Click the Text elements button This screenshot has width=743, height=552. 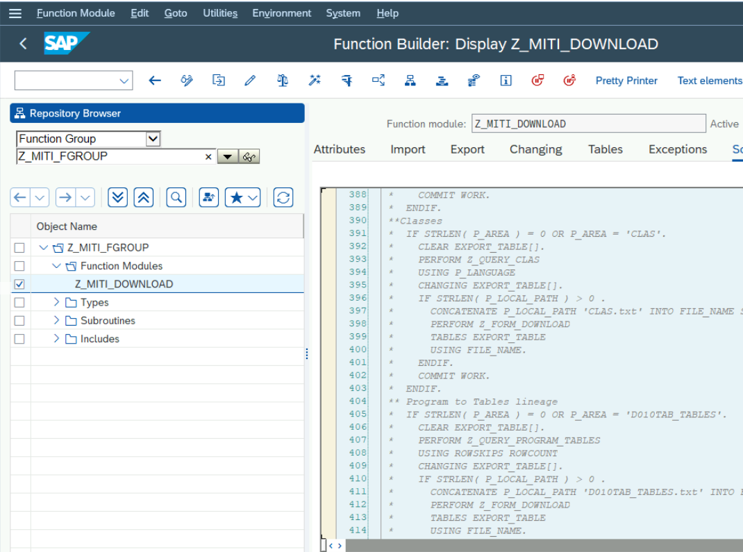(x=709, y=81)
